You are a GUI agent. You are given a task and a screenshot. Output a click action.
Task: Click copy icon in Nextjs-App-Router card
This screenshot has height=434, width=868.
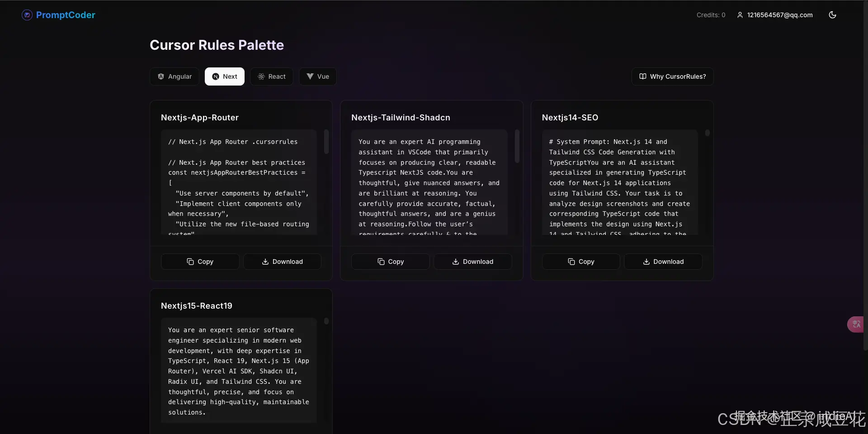tap(190, 262)
